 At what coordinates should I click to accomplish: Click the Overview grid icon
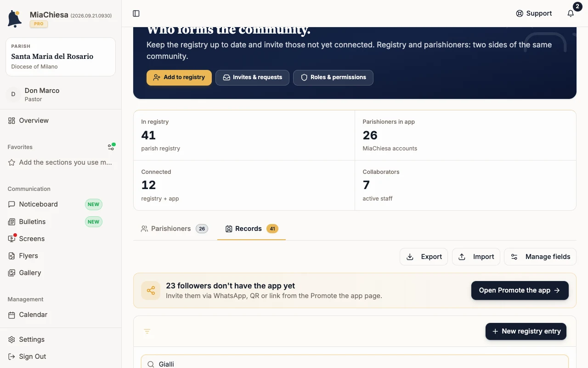(11, 121)
